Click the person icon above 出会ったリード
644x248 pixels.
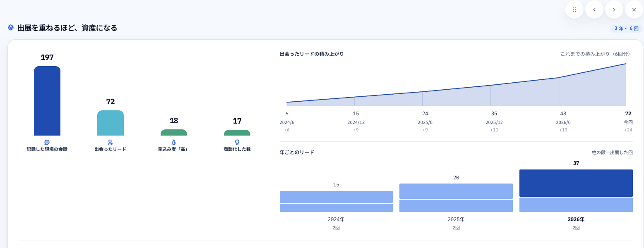pos(110,142)
